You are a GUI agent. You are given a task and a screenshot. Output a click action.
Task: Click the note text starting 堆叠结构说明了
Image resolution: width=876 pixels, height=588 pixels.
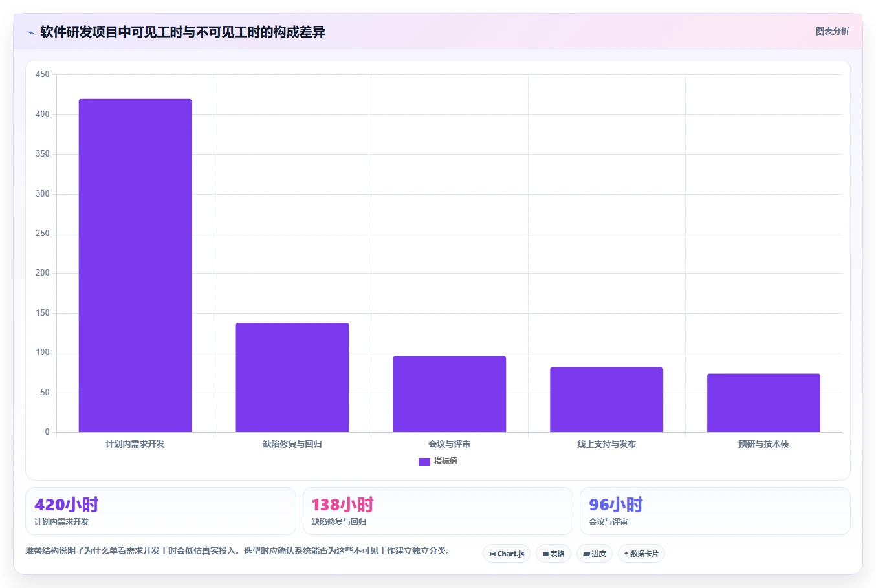coord(238,551)
